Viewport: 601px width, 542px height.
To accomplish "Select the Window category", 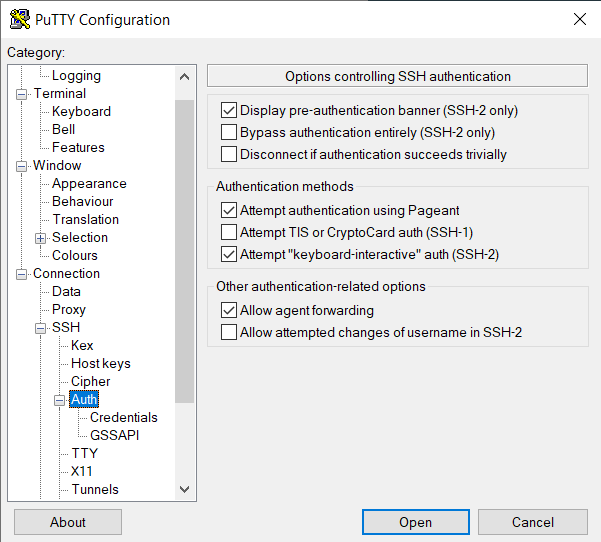I will coord(57,165).
